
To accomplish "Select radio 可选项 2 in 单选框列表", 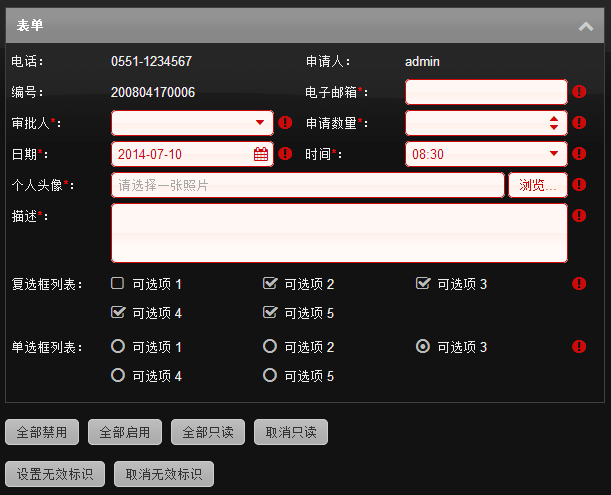I will [x=270, y=346].
